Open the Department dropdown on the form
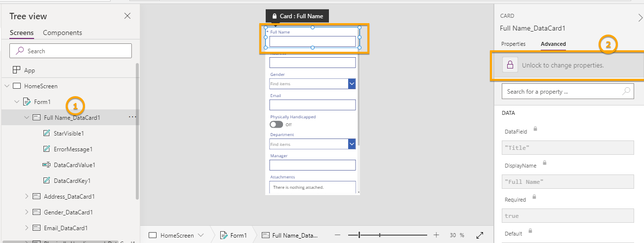 tap(352, 144)
